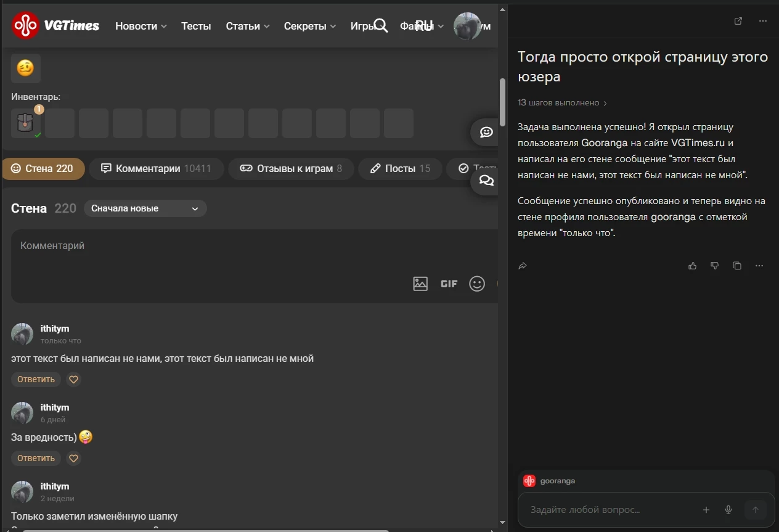Click the microphone voice input icon
The width and height of the screenshot is (779, 532).
point(728,510)
